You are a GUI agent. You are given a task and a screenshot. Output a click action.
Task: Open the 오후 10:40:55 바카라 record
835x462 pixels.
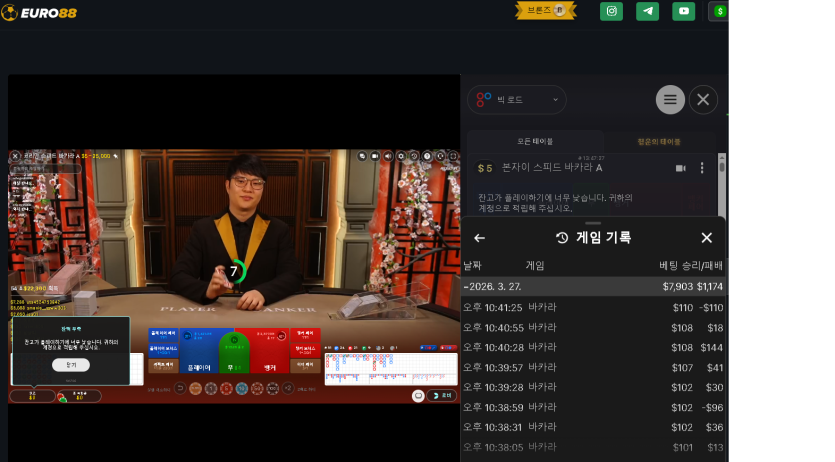tap(593, 328)
